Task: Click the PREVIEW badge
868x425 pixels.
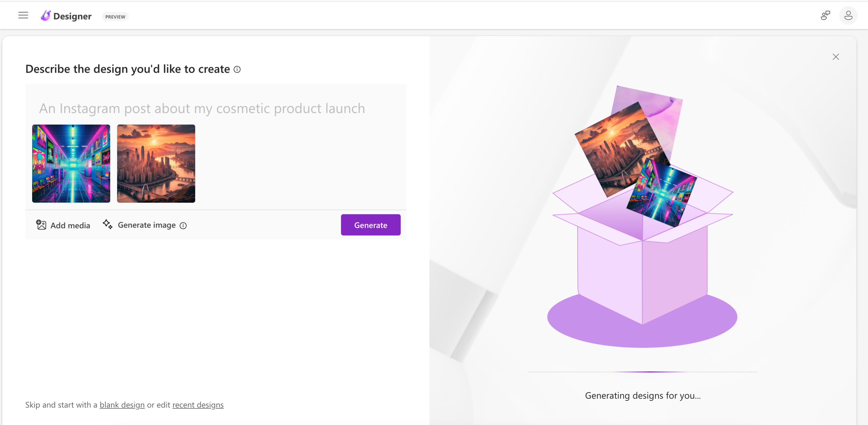Action: pos(115,17)
